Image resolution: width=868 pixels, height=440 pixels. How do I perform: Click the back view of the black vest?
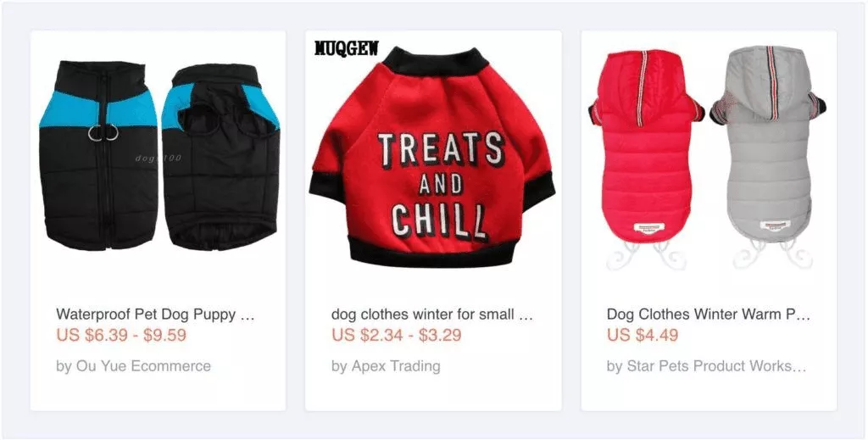point(221,157)
